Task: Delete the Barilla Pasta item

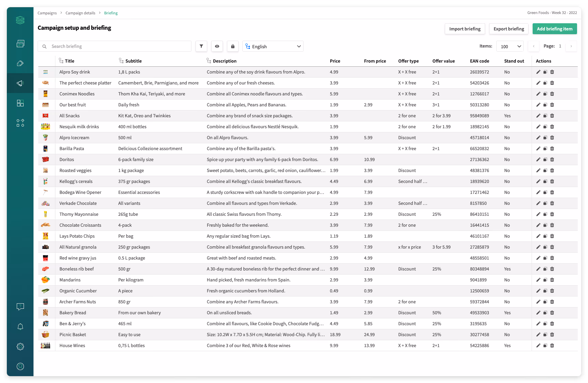Action: click(552, 148)
